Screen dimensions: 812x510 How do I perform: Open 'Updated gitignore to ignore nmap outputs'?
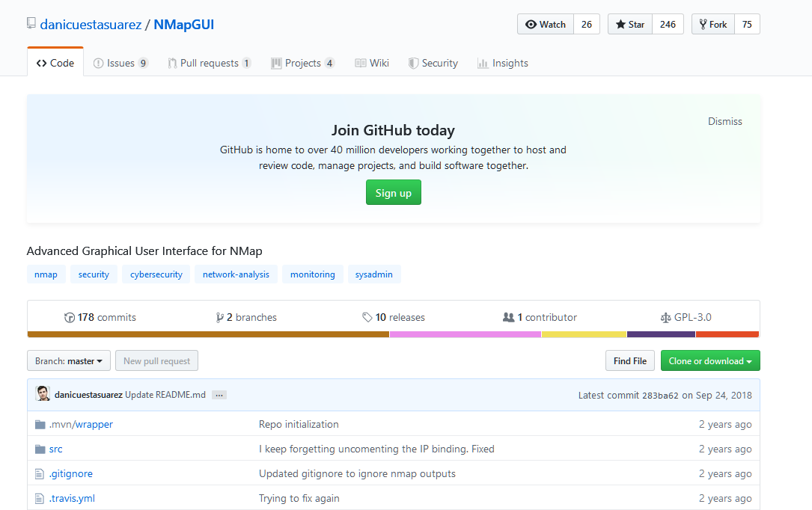357,474
